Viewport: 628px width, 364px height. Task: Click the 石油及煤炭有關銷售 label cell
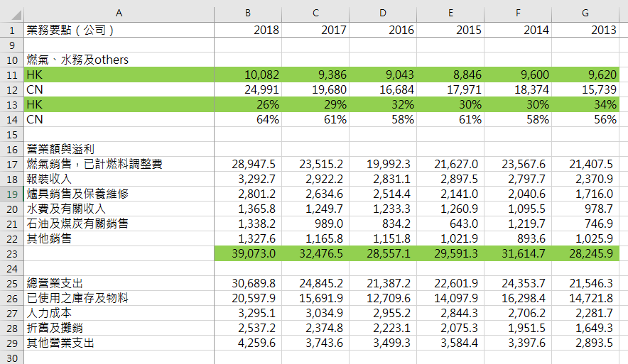point(119,224)
